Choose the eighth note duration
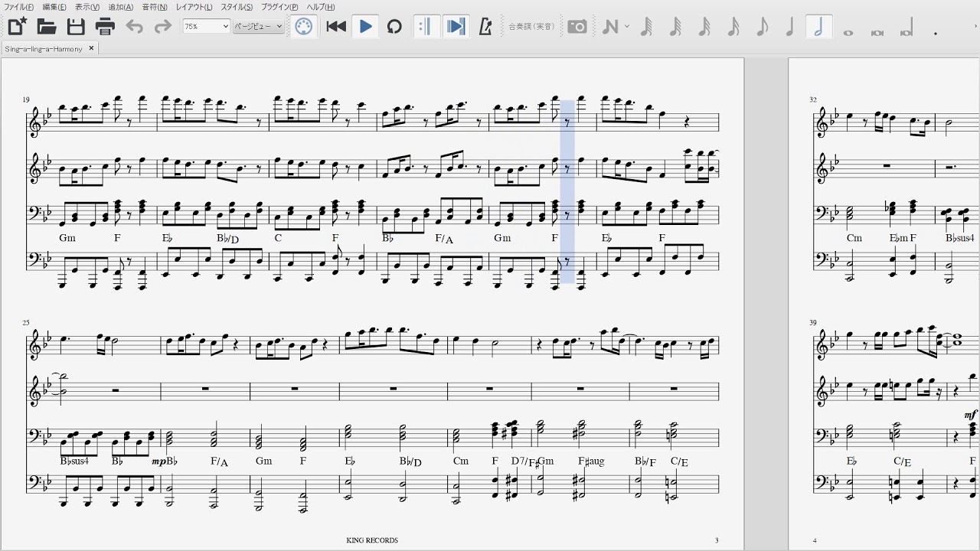This screenshot has width=980, height=551. 761,27
